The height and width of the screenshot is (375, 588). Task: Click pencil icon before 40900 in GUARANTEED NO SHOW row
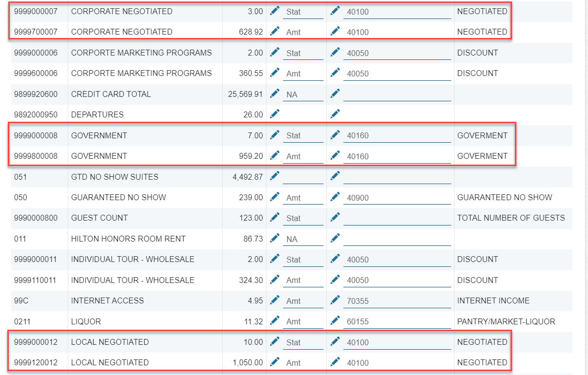pos(335,197)
